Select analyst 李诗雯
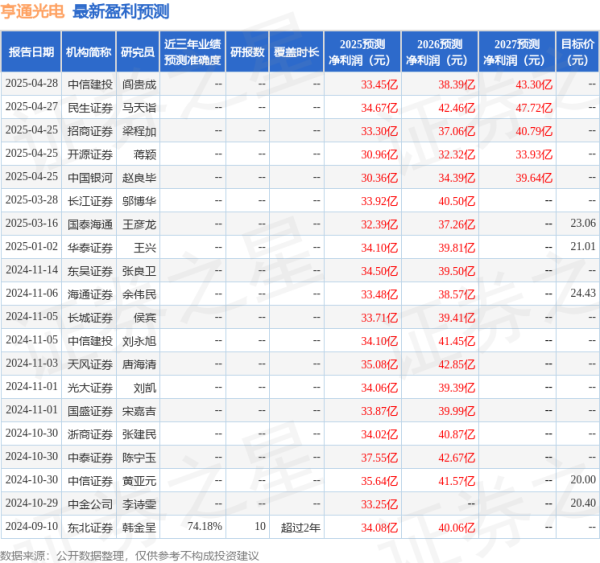 139,504
